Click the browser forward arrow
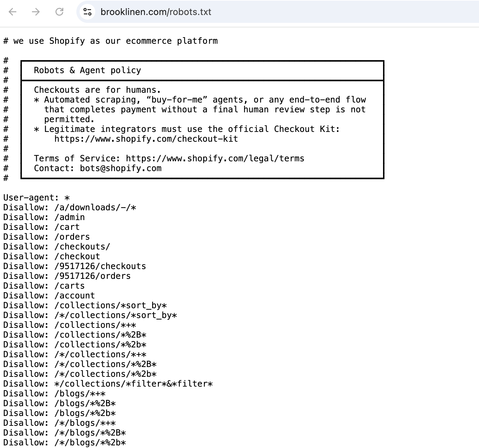Screen dimensions: 479x448 tap(36, 12)
